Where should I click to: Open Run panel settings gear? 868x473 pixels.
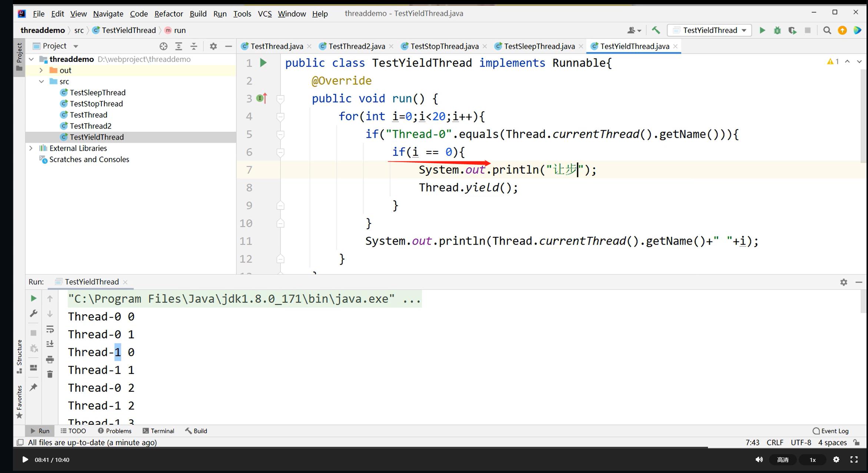pyautogui.click(x=844, y=282)
